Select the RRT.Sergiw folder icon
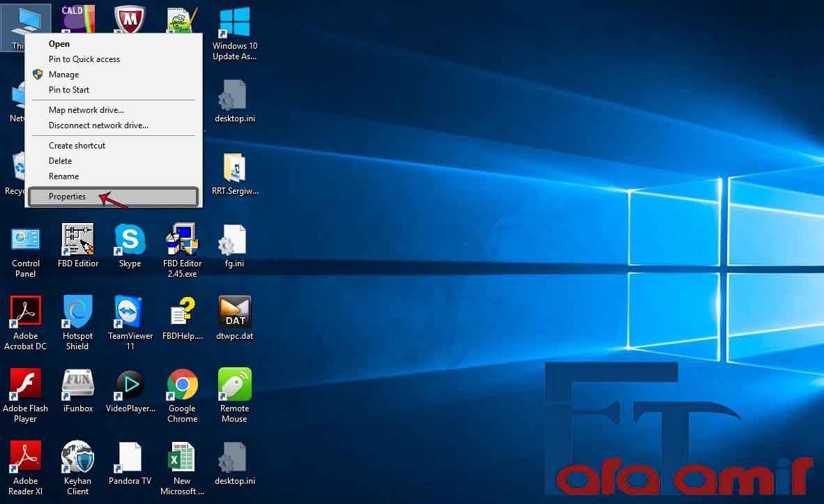Screen dimensions: 824x504 tap(234, 168)
